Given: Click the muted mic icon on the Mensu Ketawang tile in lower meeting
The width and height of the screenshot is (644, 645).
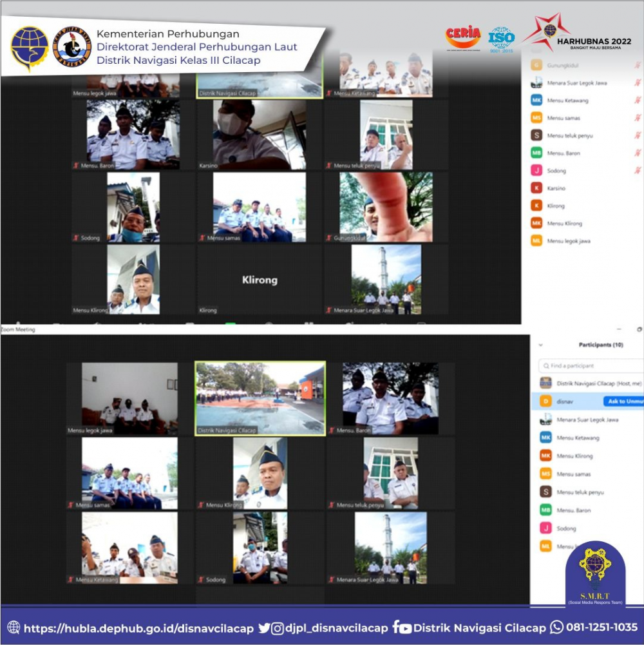Looking at the screenshot, I should [x=70, y=579].
